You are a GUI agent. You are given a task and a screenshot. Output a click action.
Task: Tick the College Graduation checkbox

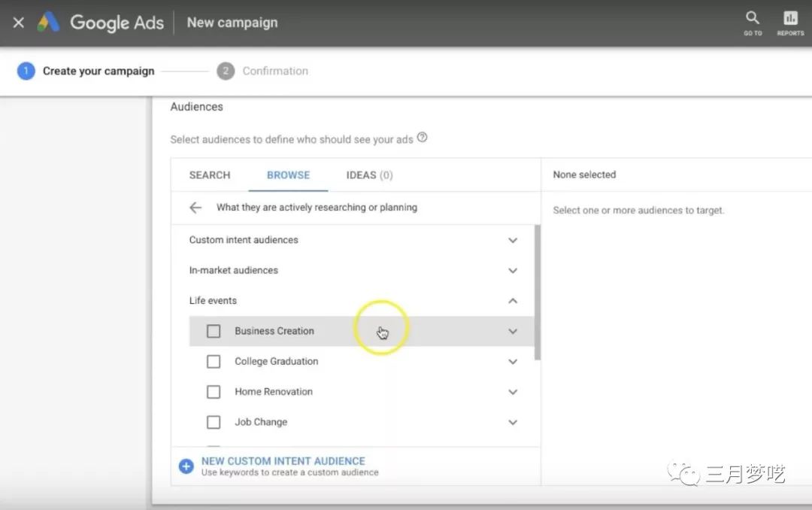click(214, 362)
